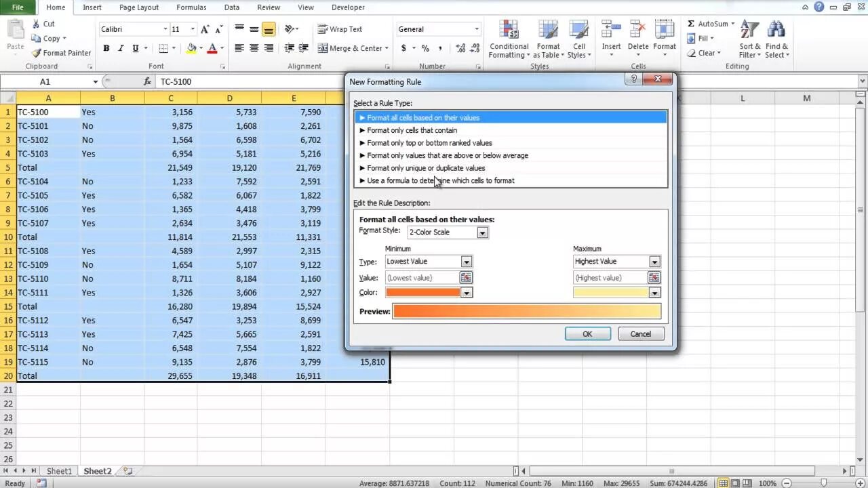868x488 pixels.
Task: Increase the indent
Action: [x=303, y=48]
